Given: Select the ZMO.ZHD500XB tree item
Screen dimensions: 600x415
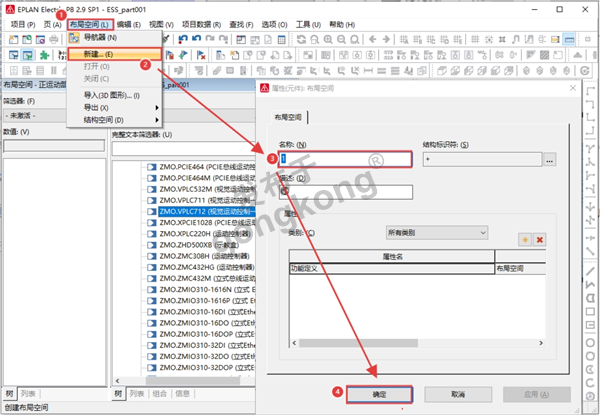Looking at the screenshot, I should [199, 245].
